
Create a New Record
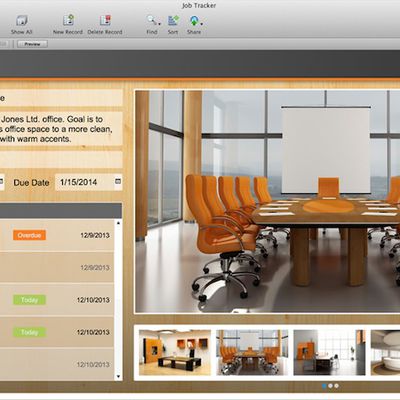pos(68,20)
